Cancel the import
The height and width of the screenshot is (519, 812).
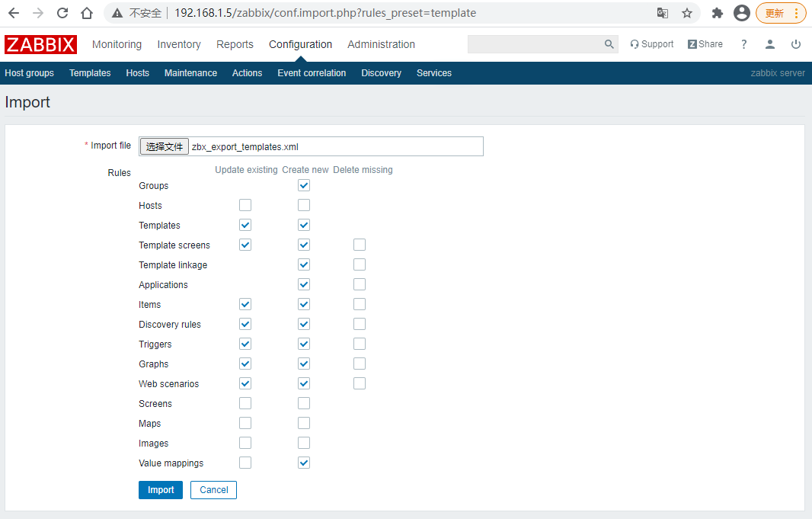(213, 490)
